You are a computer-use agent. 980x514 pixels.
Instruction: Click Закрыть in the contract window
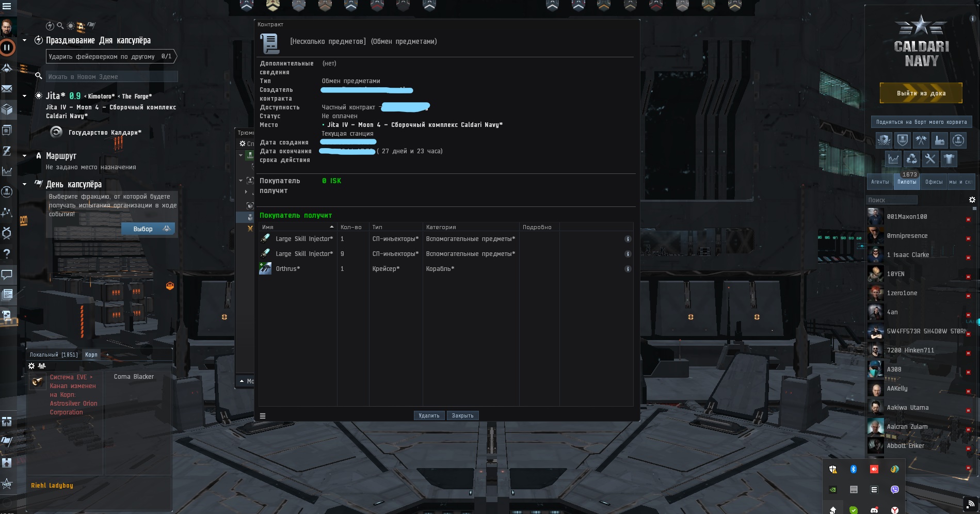coord(462,415)
